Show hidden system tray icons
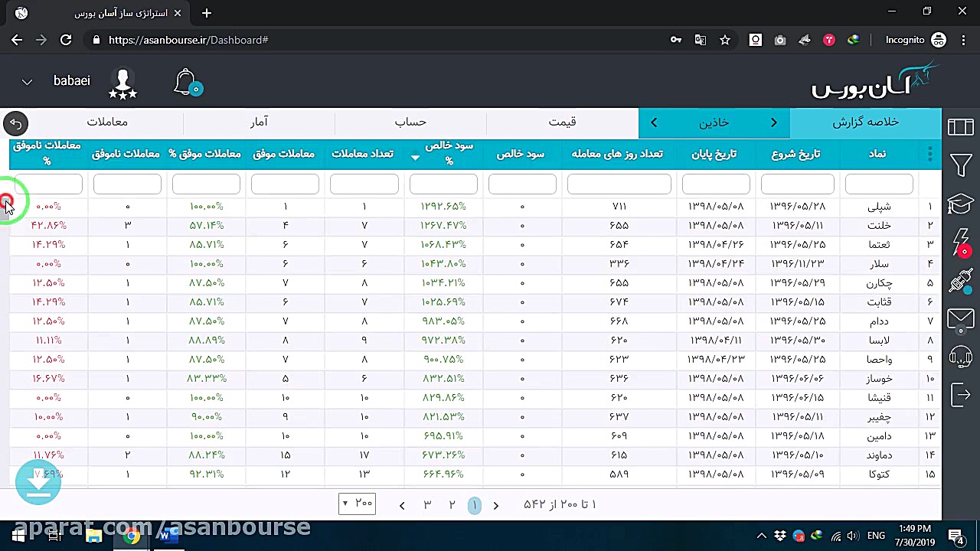980x551 pixels. [x=761, y=536]
